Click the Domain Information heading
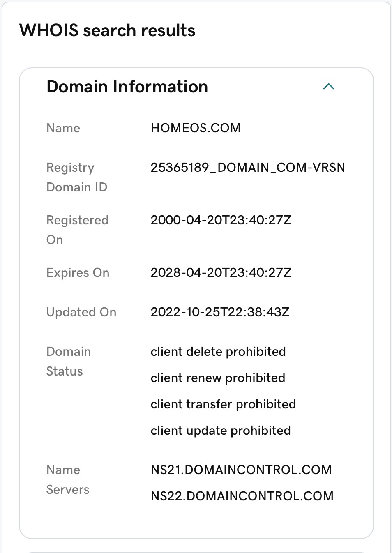 click(127, 87)
